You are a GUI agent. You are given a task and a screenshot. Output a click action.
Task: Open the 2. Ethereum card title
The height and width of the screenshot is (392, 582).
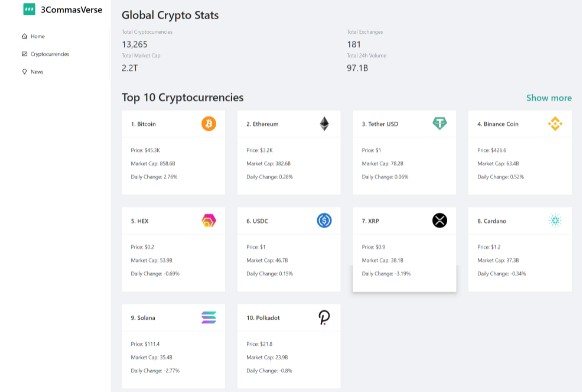[x=262, y=124]
